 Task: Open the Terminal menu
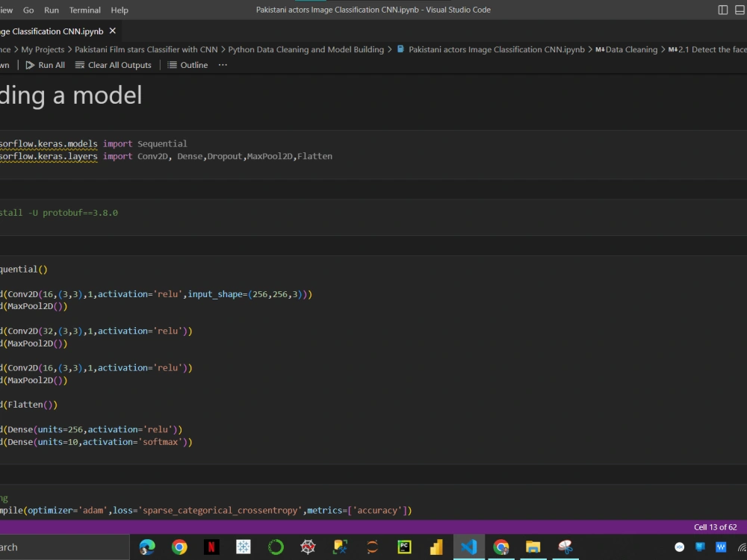84,10
